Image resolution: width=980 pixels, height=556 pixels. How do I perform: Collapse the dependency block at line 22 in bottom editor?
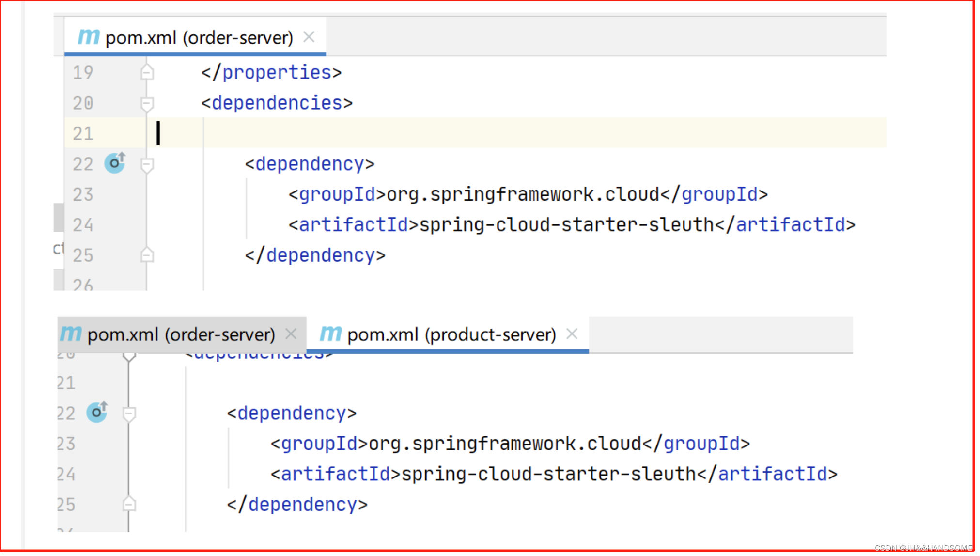click(129, 413)
